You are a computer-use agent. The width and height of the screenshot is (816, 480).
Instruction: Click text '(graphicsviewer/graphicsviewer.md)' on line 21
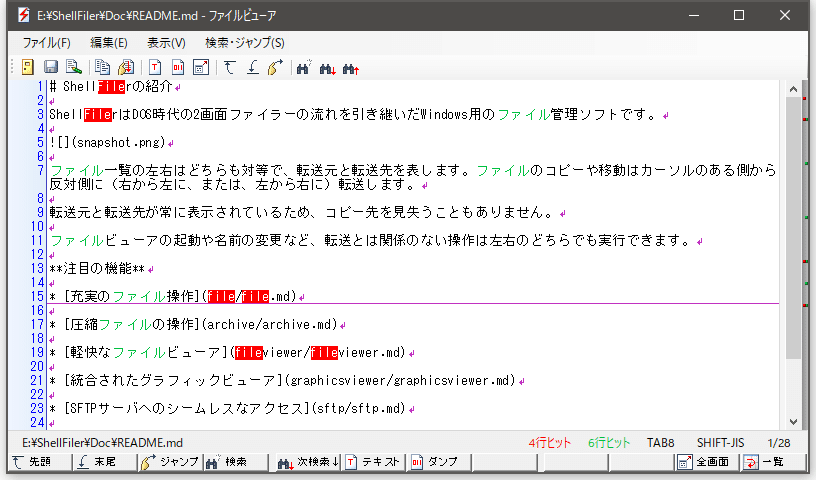400,381
